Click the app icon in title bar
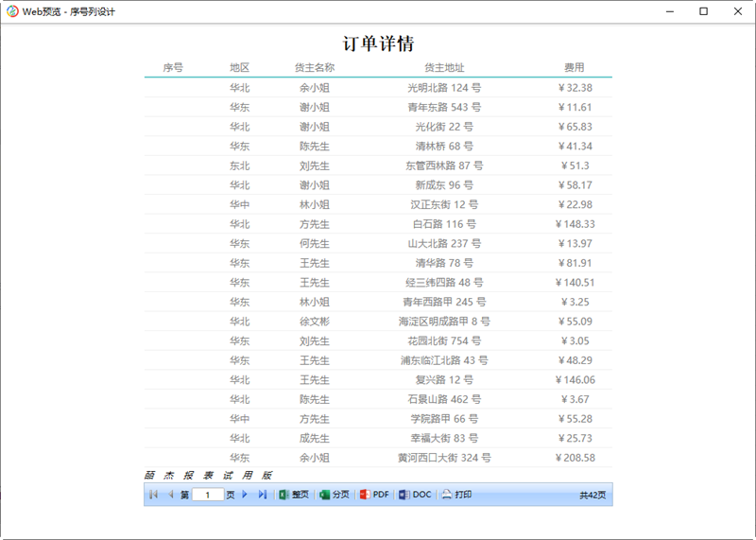Viewport: 756px width, 540px height. pos(12,11)
